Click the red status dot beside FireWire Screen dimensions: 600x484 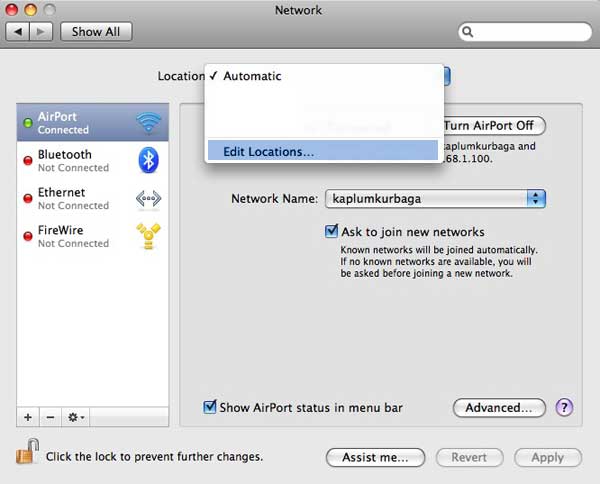point(28,236)
